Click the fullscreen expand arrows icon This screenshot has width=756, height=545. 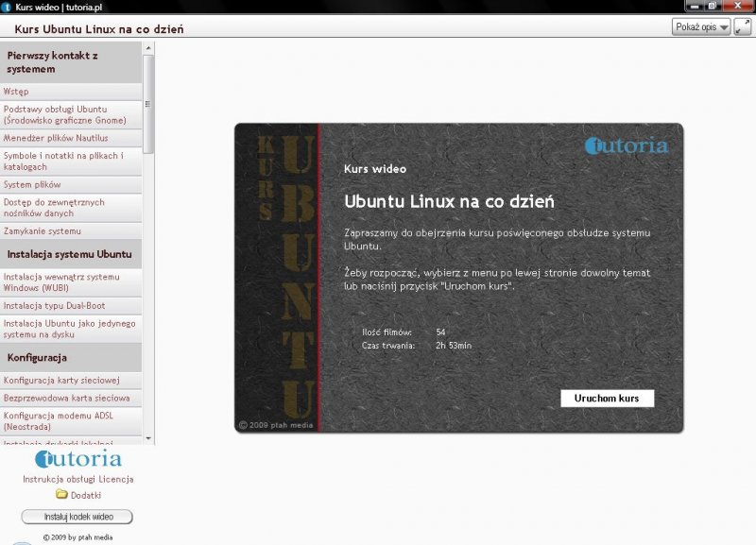[743, 26]
